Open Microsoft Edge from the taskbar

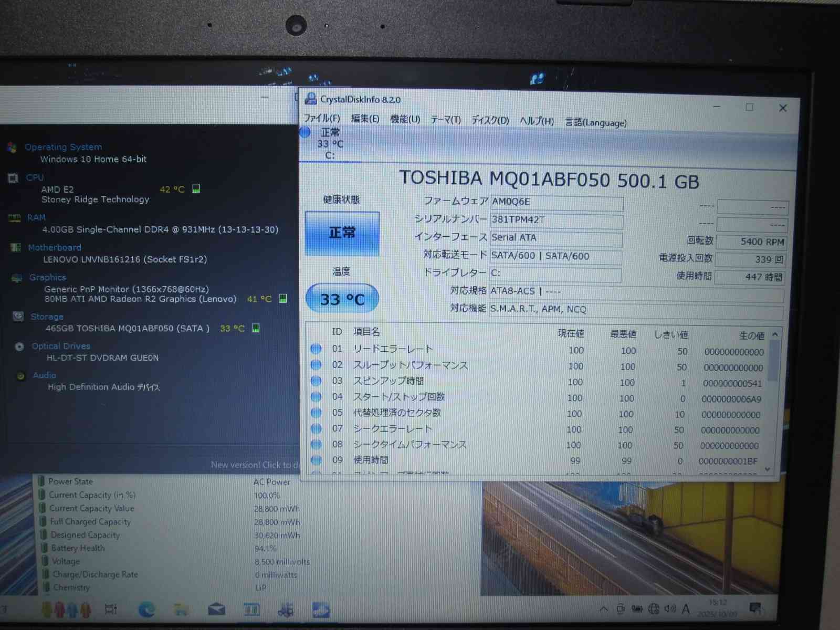[146, 609]
